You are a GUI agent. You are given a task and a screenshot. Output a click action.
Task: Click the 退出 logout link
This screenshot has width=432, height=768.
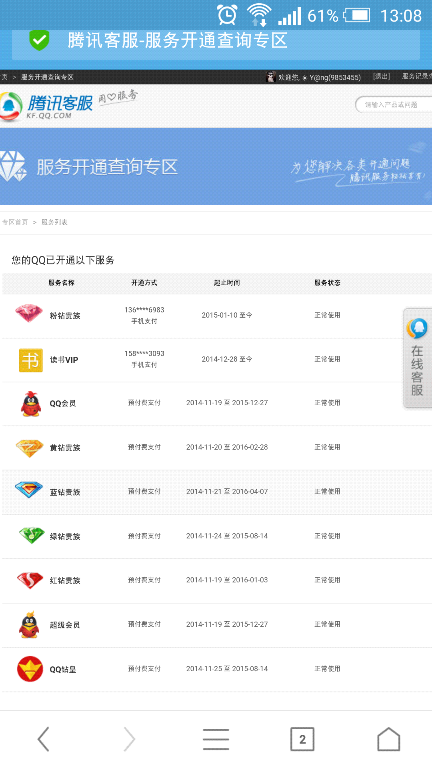pos(382,77)
